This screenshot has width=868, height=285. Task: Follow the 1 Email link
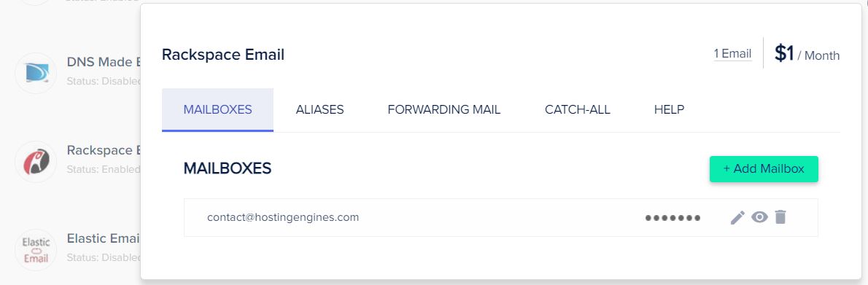pos(732,54)
